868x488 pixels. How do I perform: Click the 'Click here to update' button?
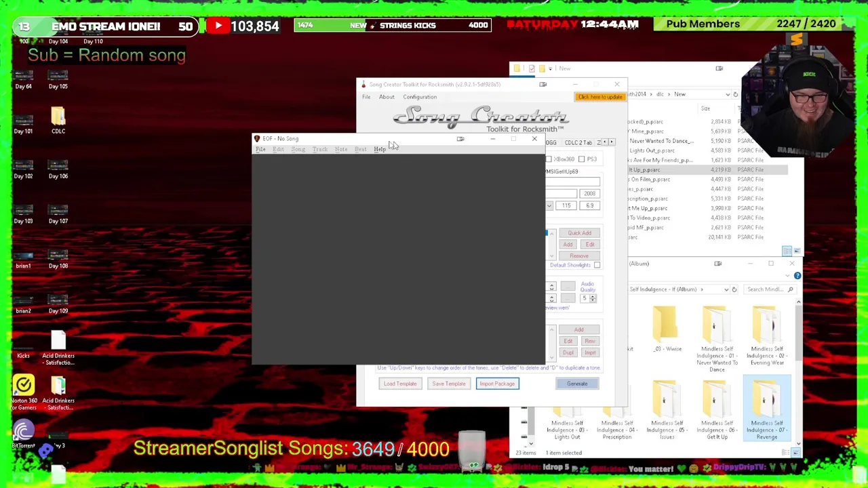(x=599, y=97)
